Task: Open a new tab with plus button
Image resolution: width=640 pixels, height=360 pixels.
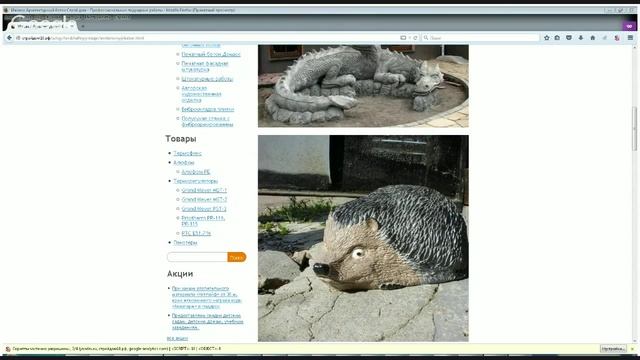Action: click(83, 27)
